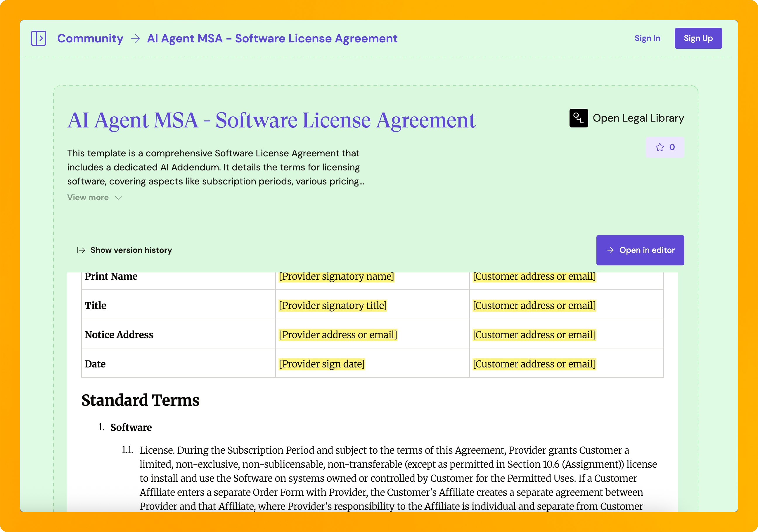Viewport: 758px width, 532px height.
Task: Select the AI Agent MSA breadcrumb title
Action: pyautogui.click(x=272, y=38)
